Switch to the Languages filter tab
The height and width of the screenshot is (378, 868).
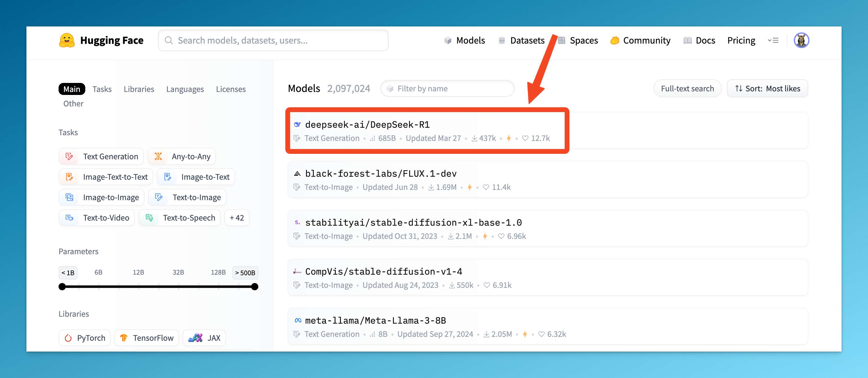[185, 89]
